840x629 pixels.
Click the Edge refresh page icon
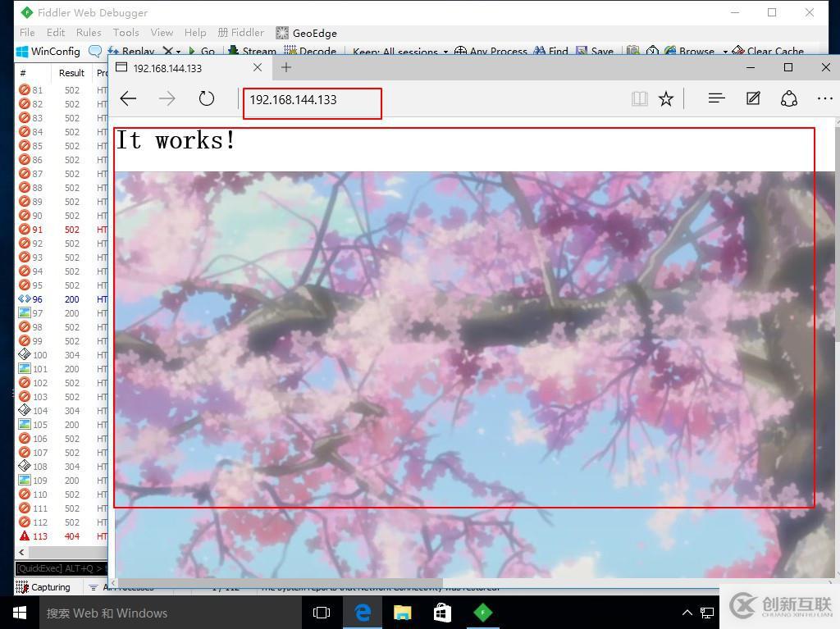point(207,99)
